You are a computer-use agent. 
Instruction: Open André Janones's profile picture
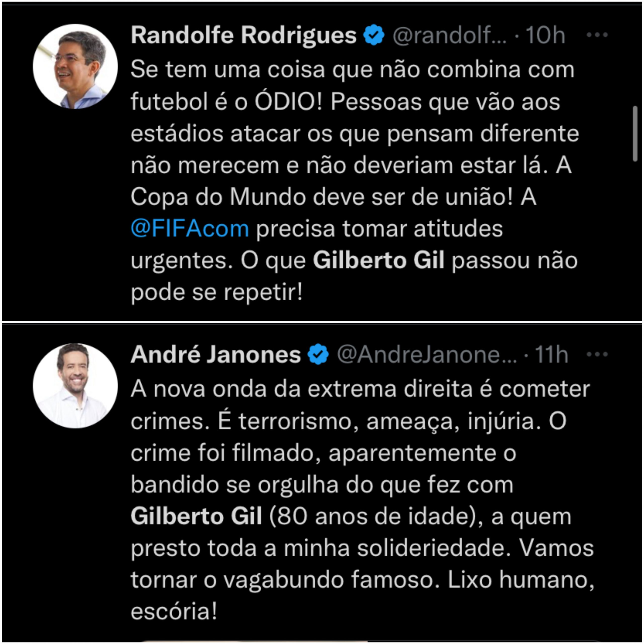tap(75, 386)
